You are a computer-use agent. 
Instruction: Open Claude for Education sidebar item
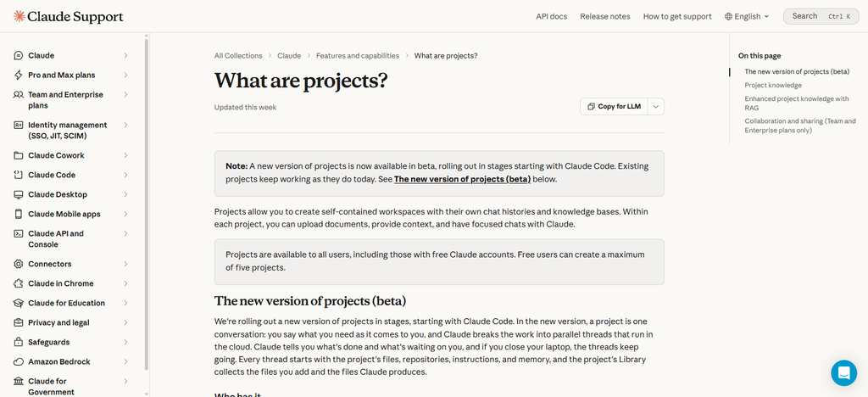click(x=71, y=303)
